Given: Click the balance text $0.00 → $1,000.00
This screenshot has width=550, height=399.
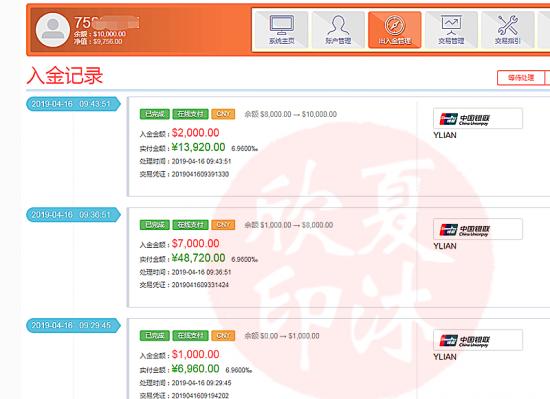Looking at the screenshot, I should (282, 336).
